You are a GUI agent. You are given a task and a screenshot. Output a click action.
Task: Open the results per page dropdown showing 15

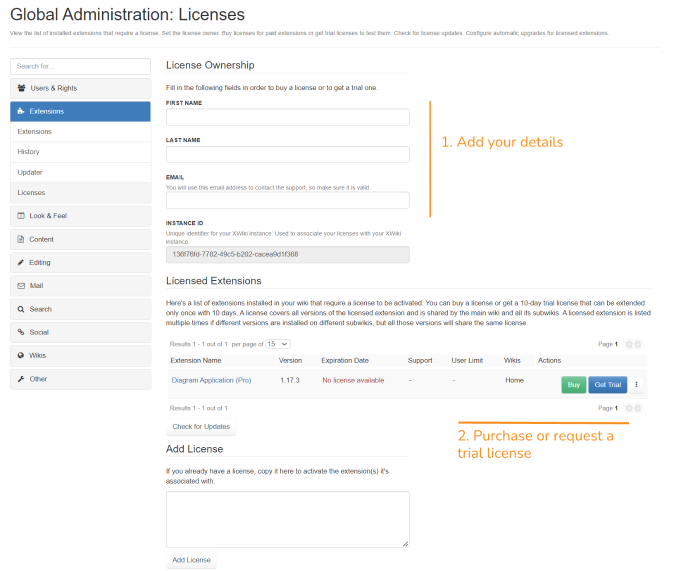click(x=278, y=344)
